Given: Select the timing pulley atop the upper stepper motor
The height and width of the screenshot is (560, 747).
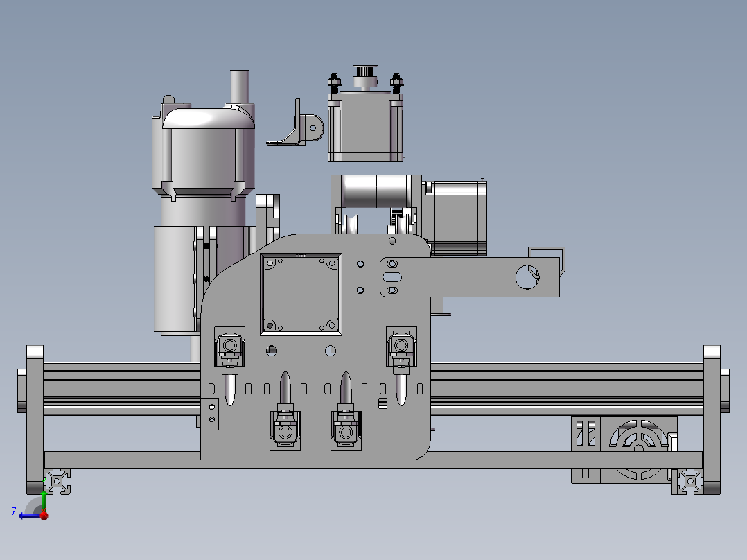Looking at the screenshot, I should click(x=365, y=77).
